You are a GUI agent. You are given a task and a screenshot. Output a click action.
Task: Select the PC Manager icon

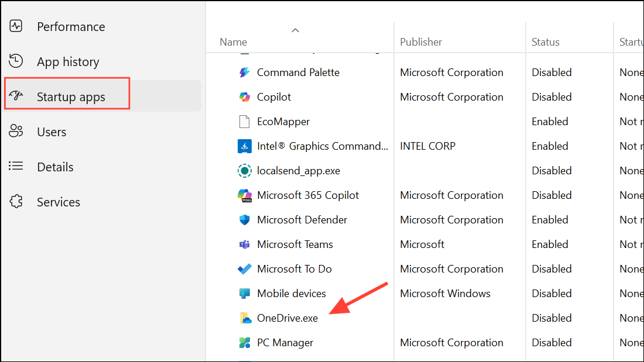pos(245,343)
